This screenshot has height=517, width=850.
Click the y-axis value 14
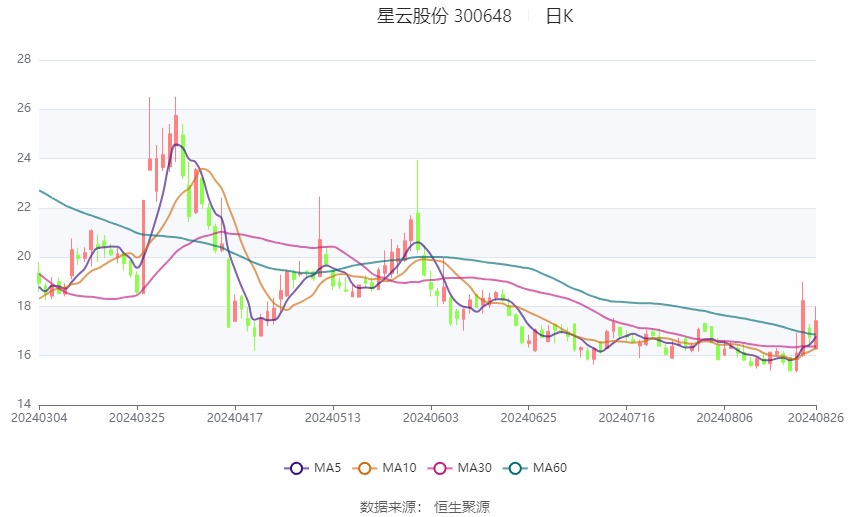coord(24,404)
